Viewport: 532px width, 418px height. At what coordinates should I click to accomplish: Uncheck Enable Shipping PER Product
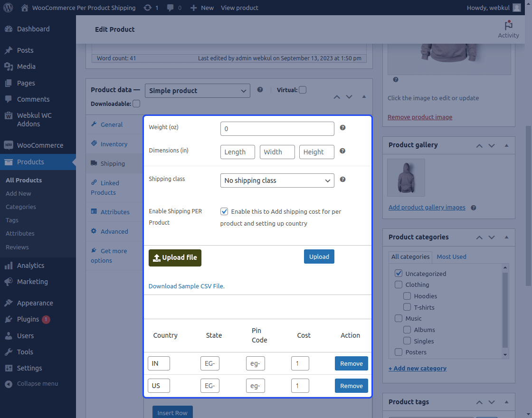(x=224, y=211)
